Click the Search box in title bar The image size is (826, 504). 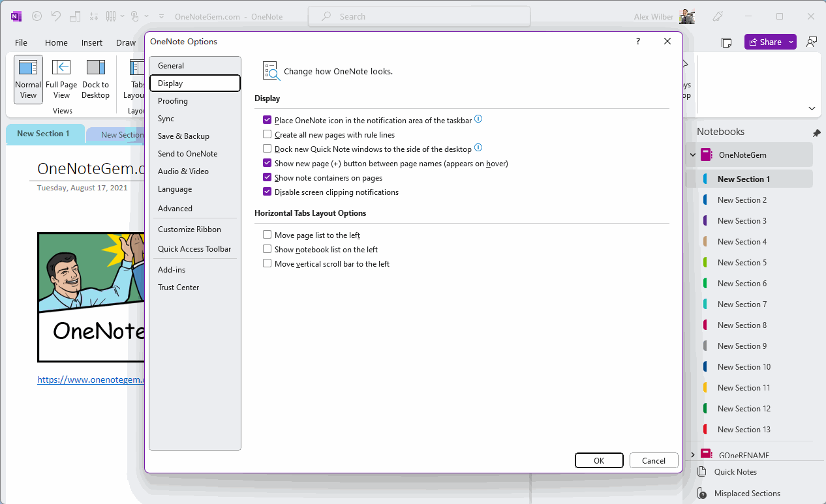pos(419,16)
